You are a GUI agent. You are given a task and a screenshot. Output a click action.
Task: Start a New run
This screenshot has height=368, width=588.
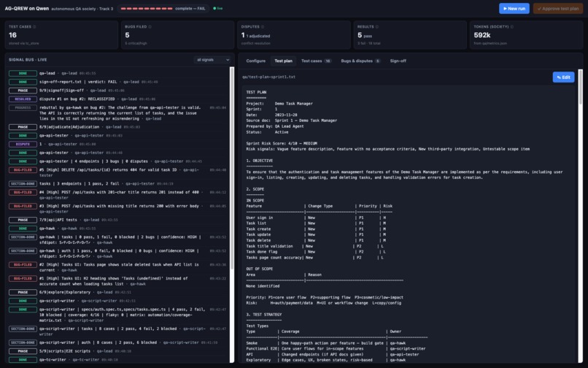click(x=514, y=8)
